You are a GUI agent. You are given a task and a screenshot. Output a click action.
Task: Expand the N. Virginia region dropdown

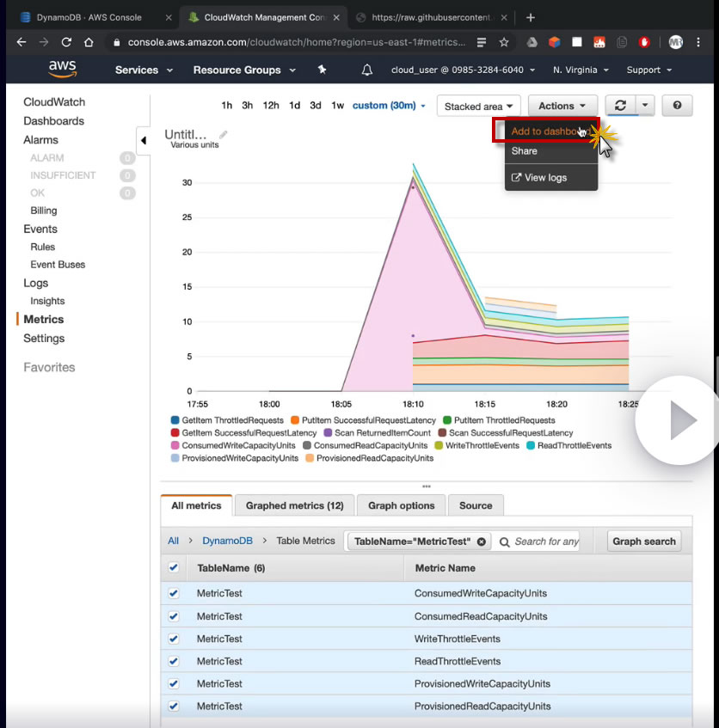(x=581, y=70)
